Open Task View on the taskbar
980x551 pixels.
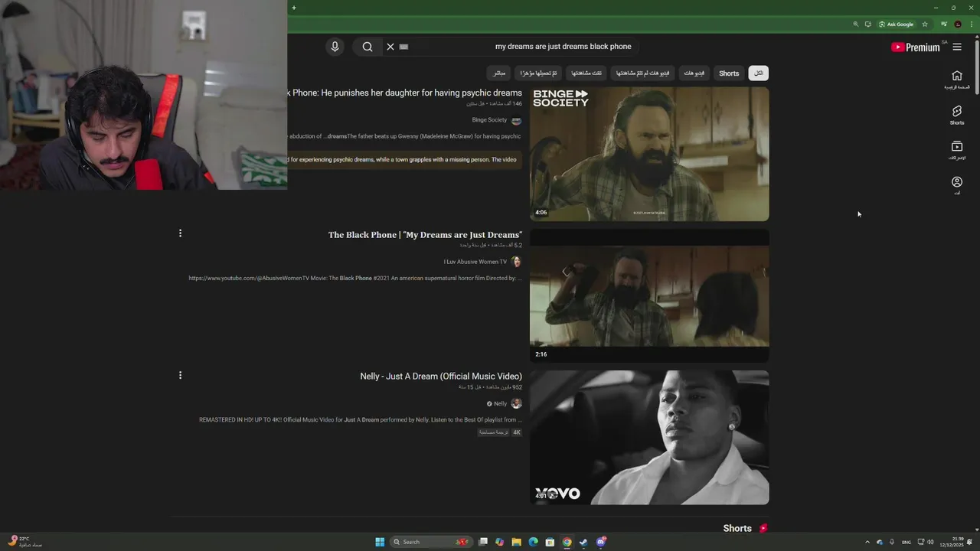[483, 542]
